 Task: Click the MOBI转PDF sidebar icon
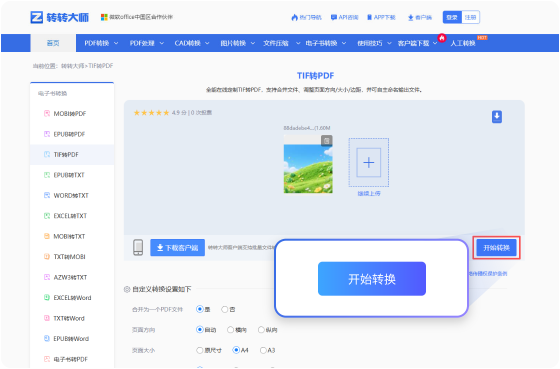click(47, 114)
